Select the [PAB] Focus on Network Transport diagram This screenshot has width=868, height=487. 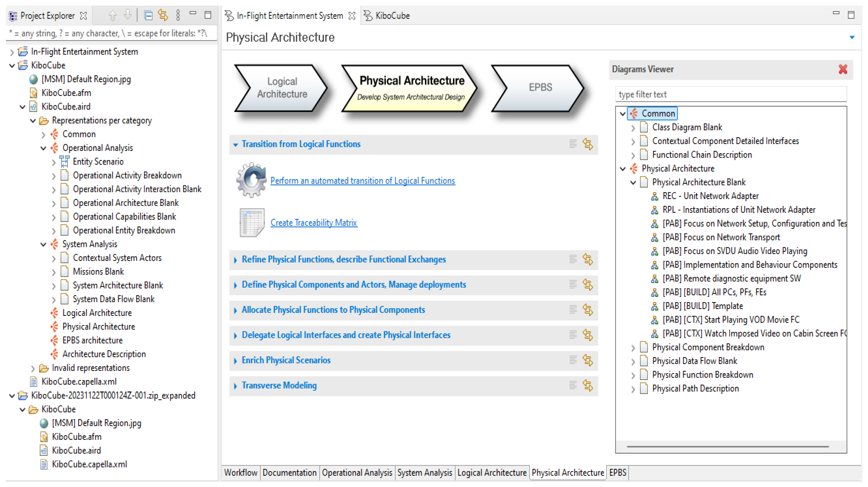click(721, 237)
